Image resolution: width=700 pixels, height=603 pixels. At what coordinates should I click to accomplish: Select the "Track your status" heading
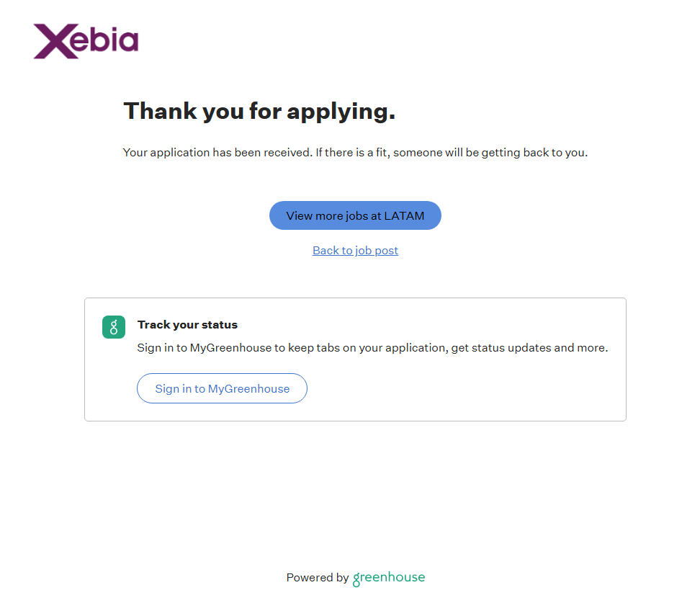point(187,325)
